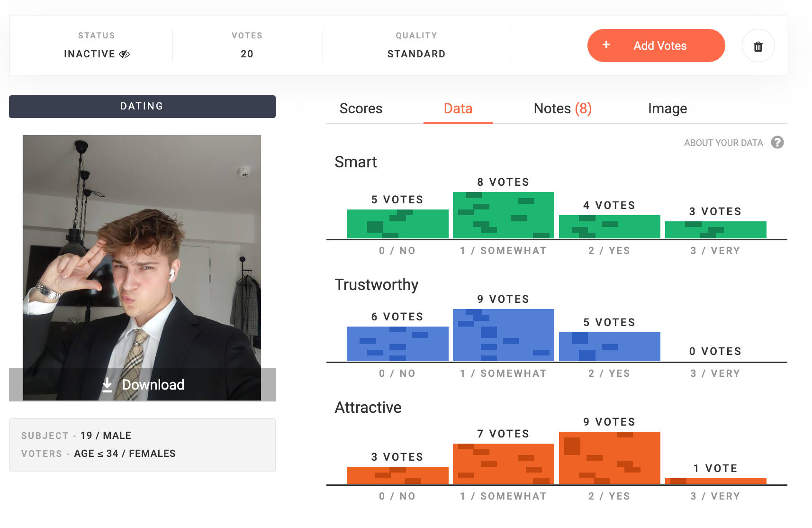Image resolution: width=812 pixels, height=528 pixels.
Task: Click the Trustworthy 9 votes blue bar
Action: point(504,335)
